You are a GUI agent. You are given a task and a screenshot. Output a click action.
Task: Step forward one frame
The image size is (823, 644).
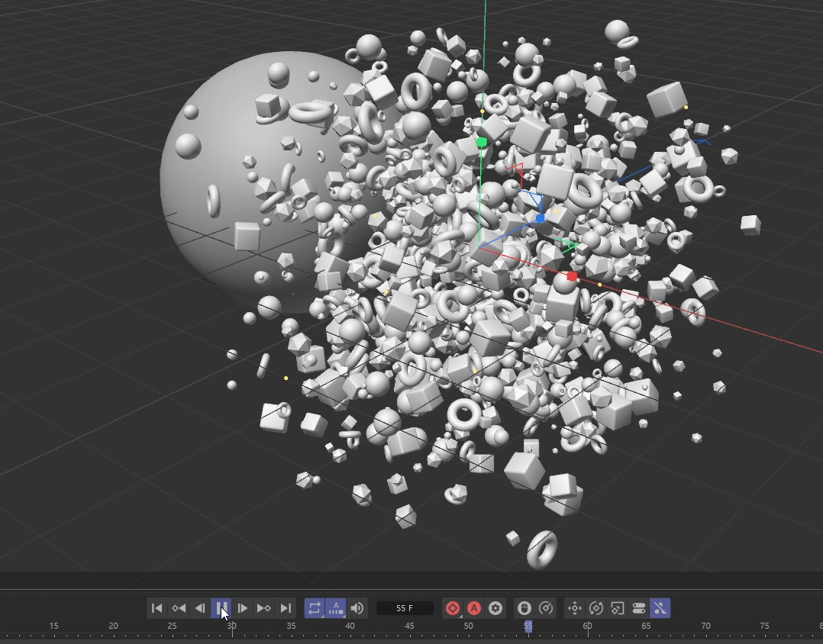tap(243, 608)
